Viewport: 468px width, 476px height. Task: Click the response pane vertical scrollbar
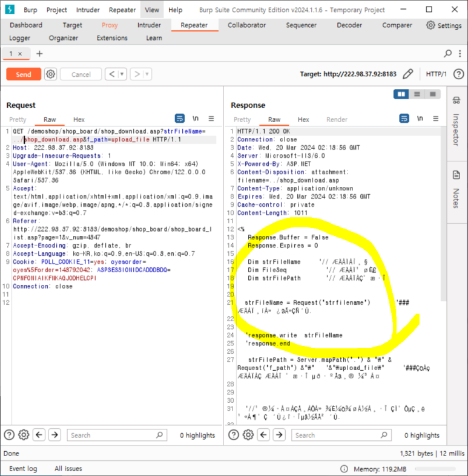(x=443, y=214)
